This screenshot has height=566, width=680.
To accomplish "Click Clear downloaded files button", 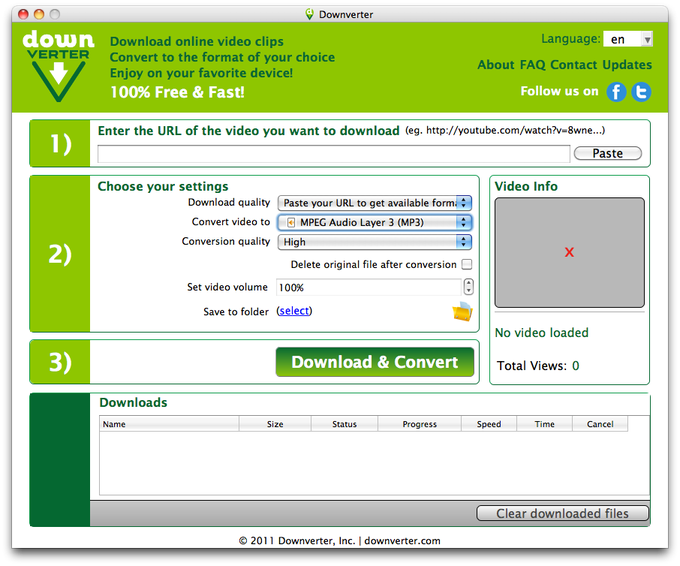I will tap(562, 514).
